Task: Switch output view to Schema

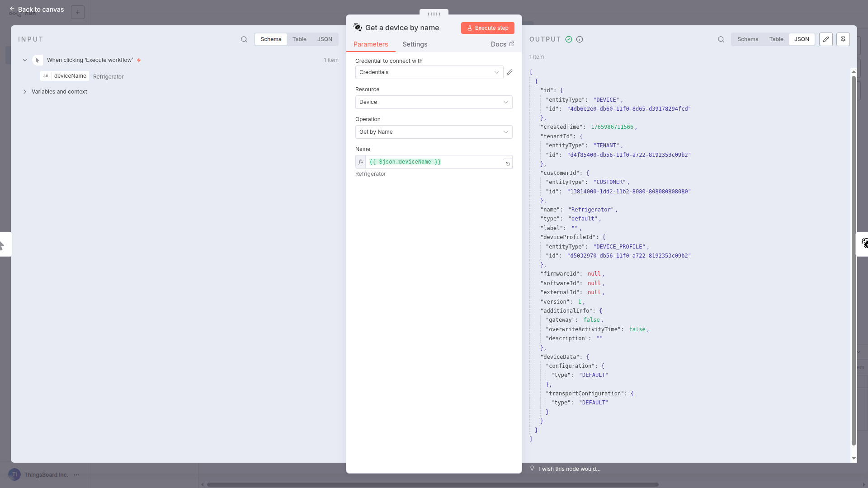Action: 748,39
